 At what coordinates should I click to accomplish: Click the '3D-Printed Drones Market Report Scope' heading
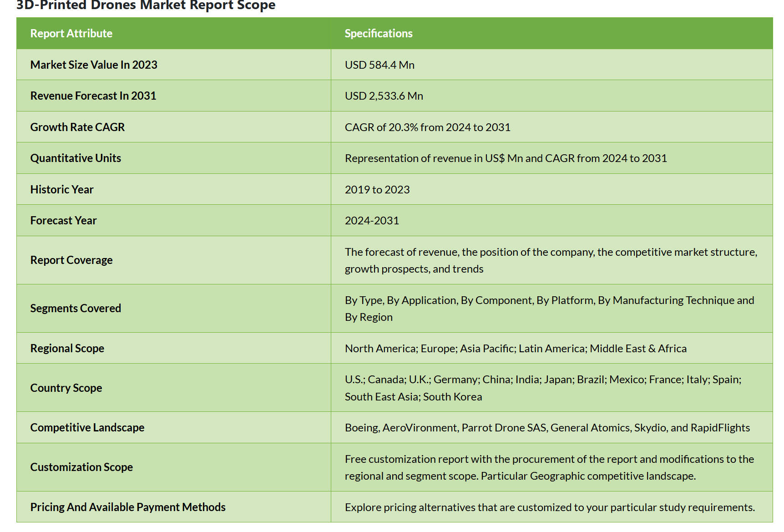(x=146, y=5)
